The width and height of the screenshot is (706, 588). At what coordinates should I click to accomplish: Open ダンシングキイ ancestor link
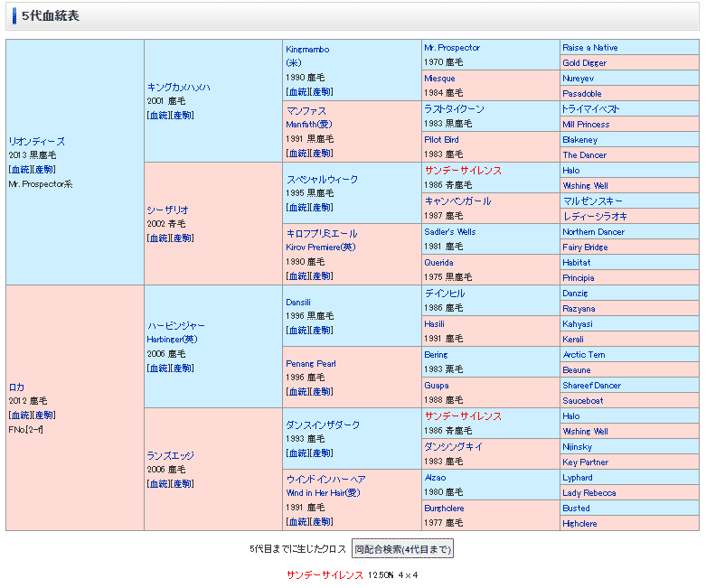454,447
